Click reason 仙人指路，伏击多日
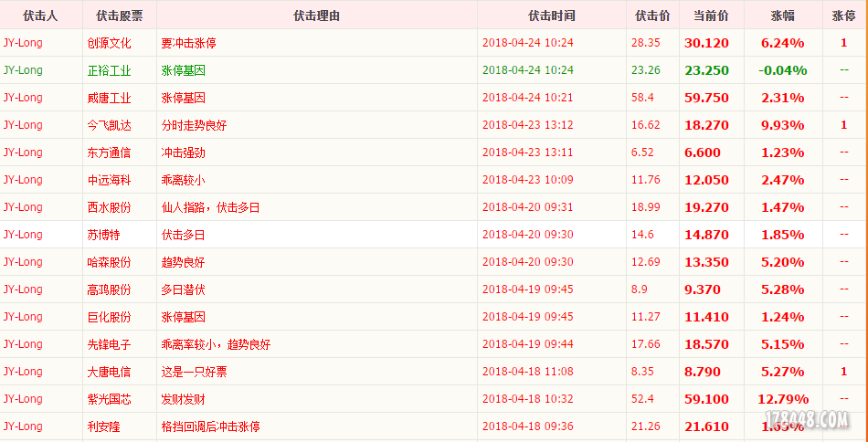The image size is (868, 442). click(x=210, y=207)
